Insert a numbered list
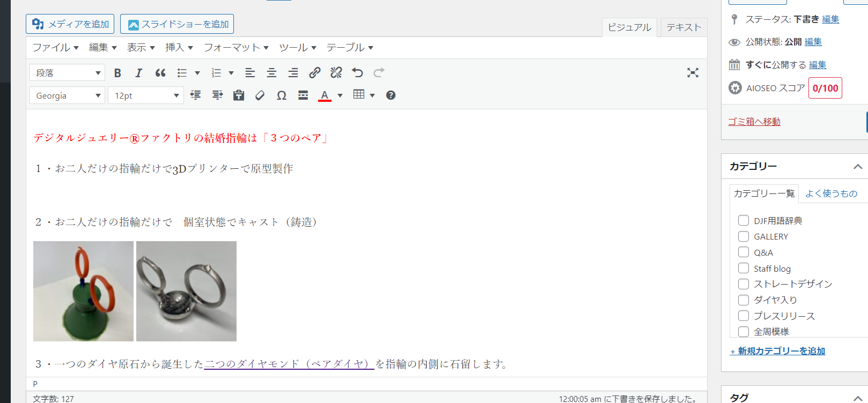Image resolution: width=868 pixels, height=403 pixels. 216,73
